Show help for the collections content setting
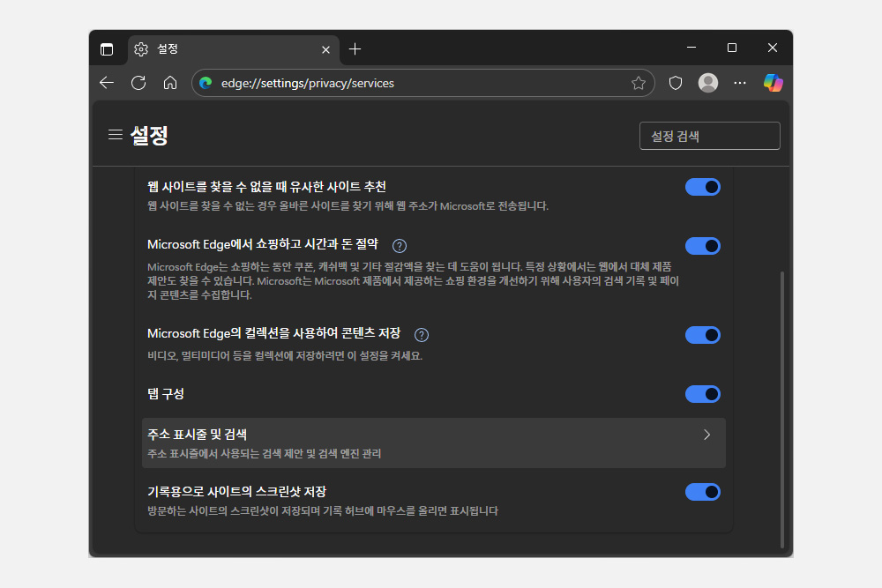 pyautogui.click(x=422, y=335)
